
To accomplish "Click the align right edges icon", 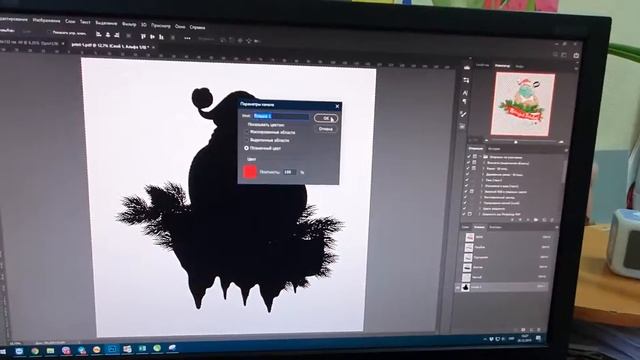I will 117,35.
